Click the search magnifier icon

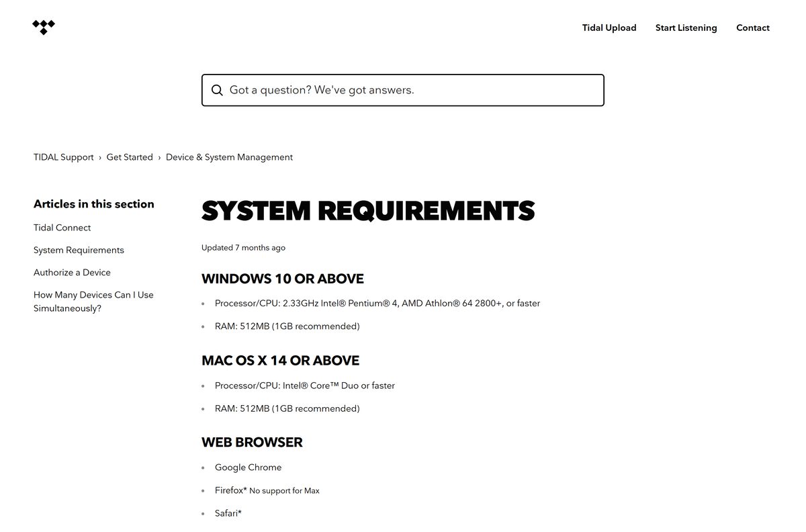point(217,90)
